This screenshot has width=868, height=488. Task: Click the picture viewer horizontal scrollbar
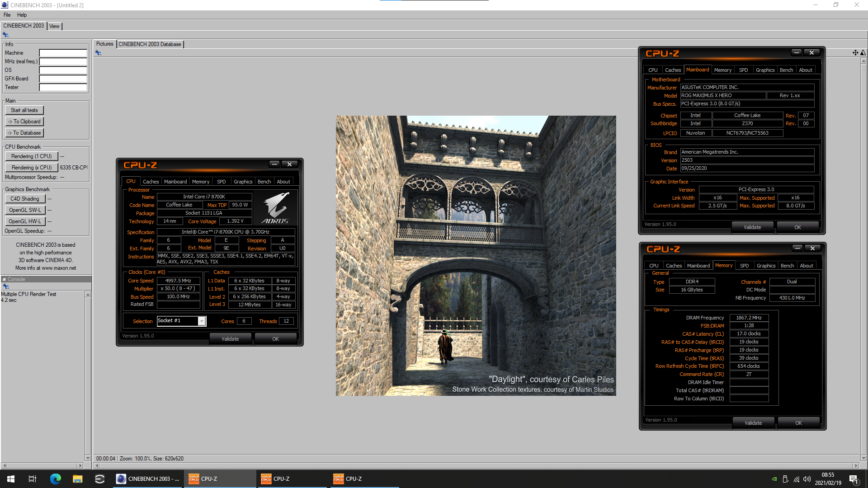(476, 465)
